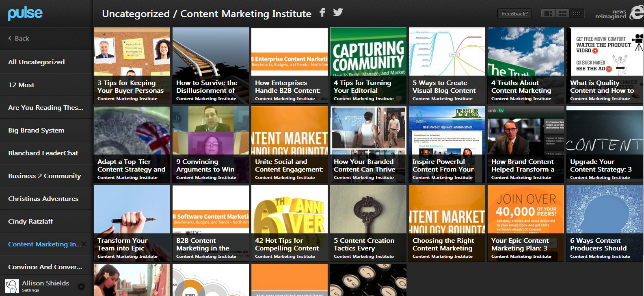Open the Feedback? button

pos(514,13)
